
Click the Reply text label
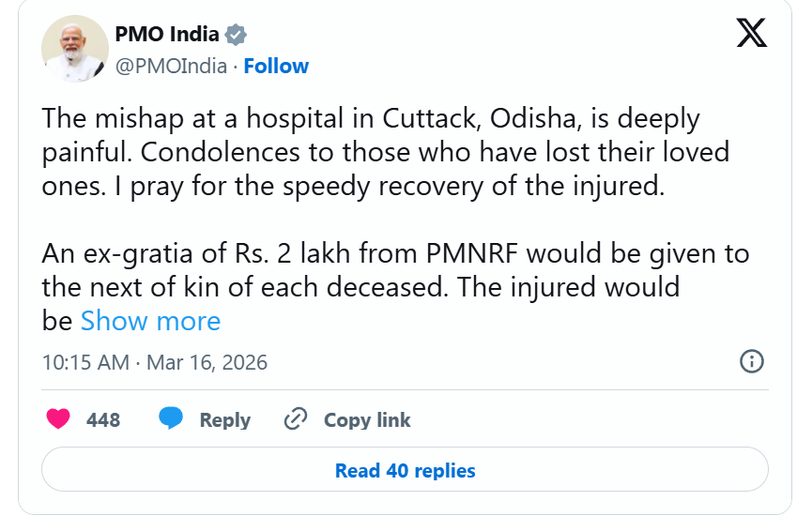224,420
